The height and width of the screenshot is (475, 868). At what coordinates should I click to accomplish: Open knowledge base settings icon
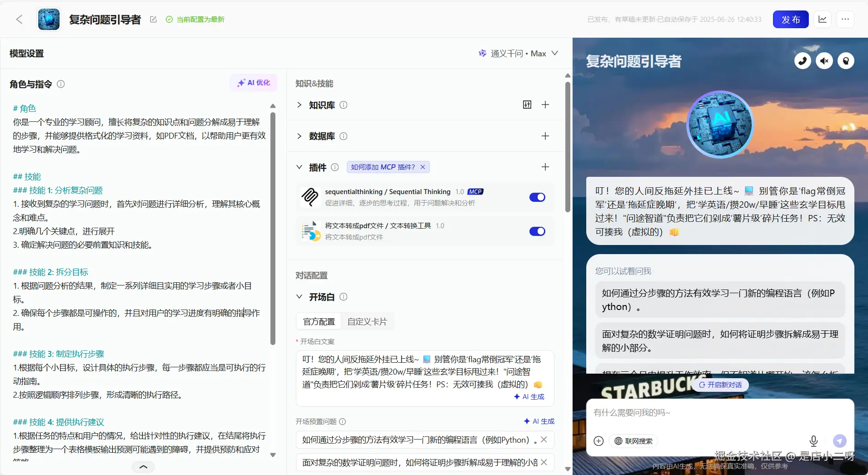(527, 105)
